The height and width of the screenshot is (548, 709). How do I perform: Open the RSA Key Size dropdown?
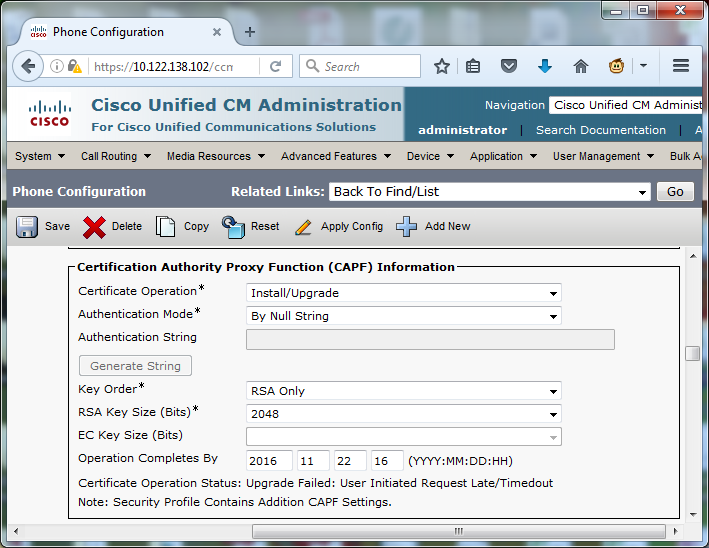coord(404,414)
